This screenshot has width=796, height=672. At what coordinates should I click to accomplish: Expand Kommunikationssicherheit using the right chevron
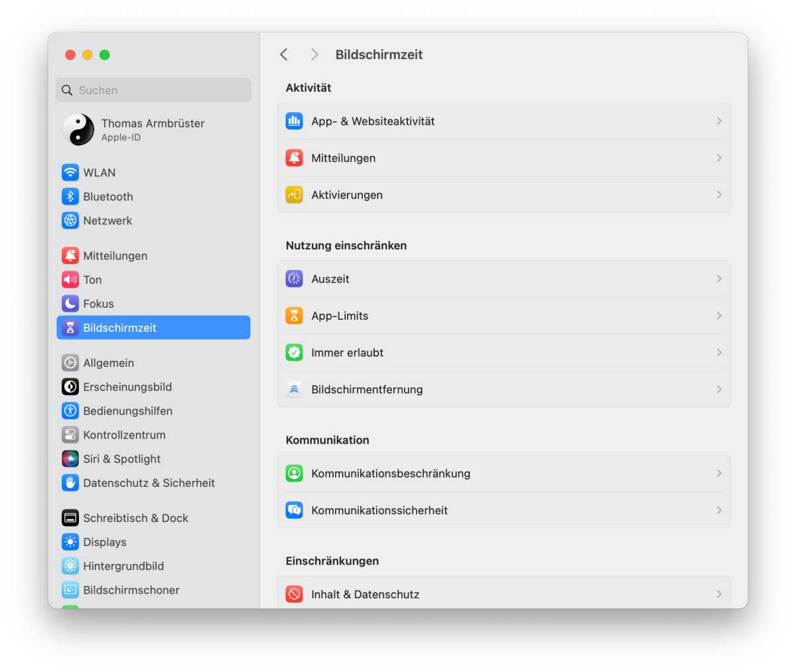tap(718, 510)
